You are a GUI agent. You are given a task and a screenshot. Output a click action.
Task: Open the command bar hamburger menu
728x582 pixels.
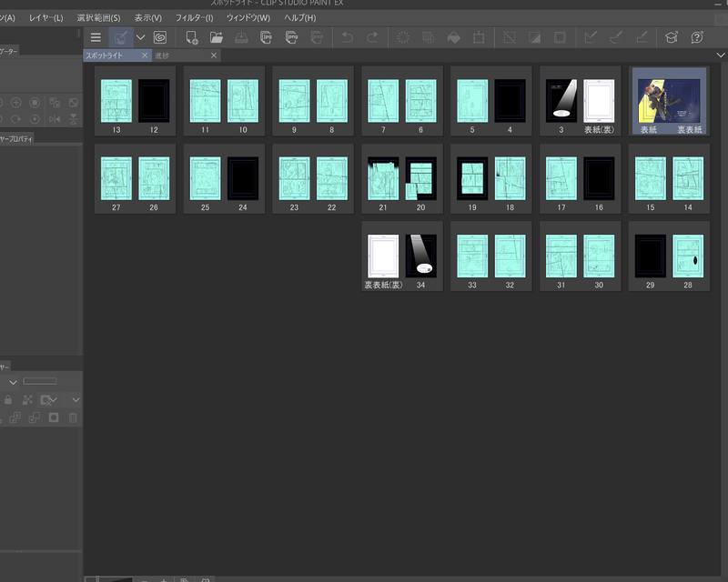pos(96,37)
